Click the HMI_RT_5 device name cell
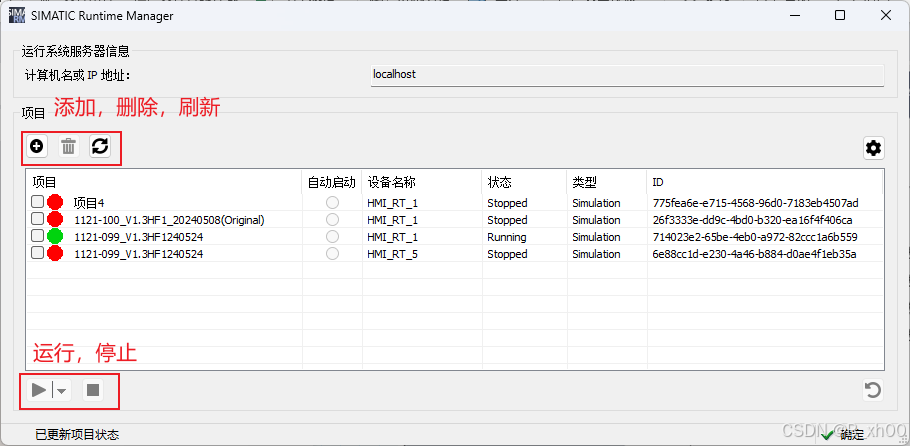The height and width of the screenshot is (446, 910). click(x=392, y=254)
